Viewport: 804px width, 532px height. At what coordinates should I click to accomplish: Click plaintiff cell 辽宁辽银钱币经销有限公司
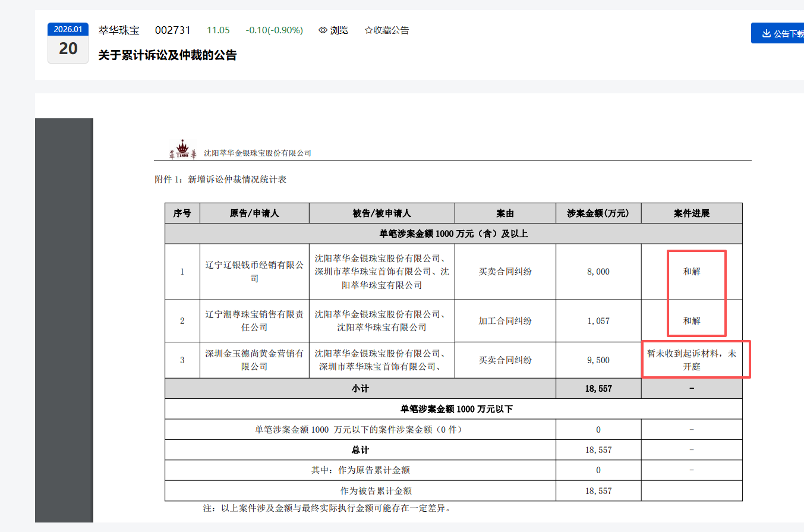click(x=254, y=272)
